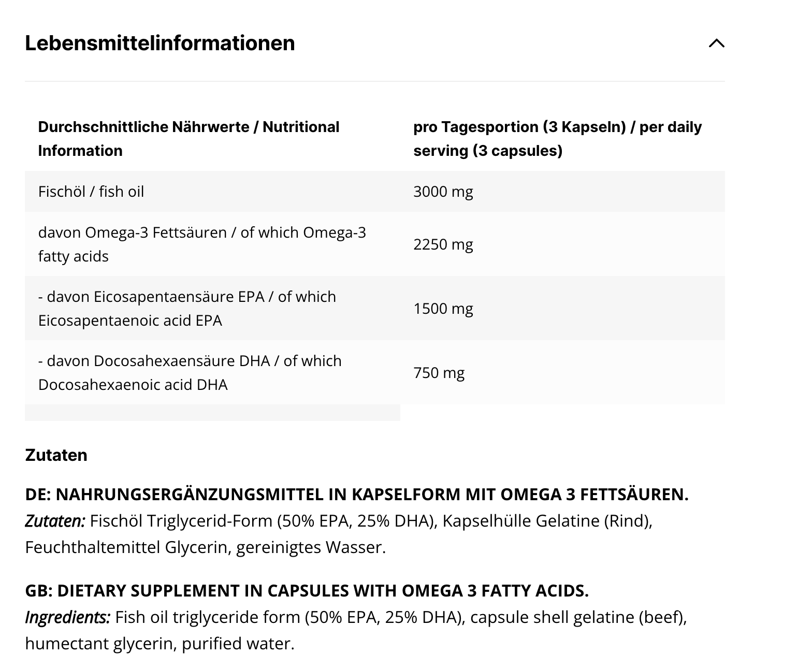Click the 2250 mg Omega-3 value
This screenshot has width=812, height=669.
[443, 244]
